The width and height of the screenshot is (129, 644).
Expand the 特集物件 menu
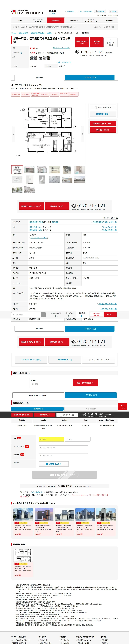73,21
